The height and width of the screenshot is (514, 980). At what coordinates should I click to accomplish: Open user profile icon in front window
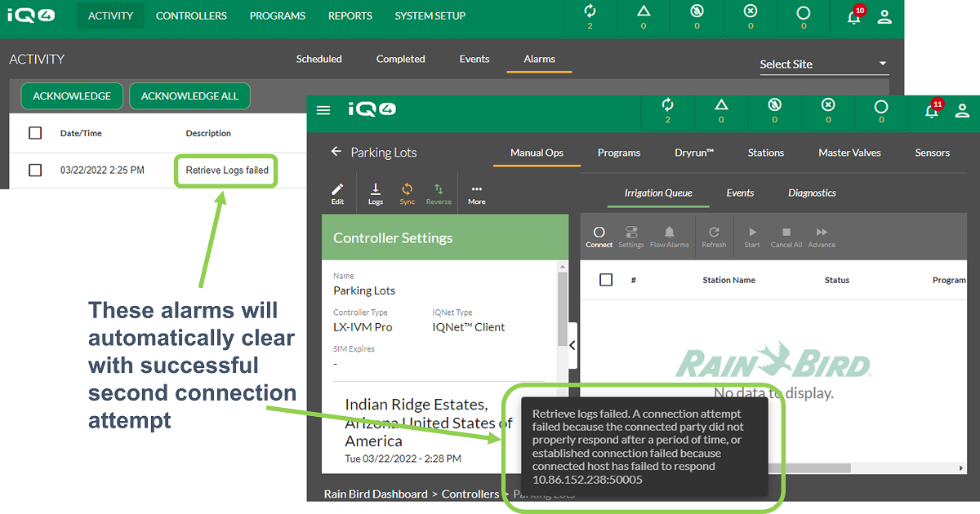(962, 110)
